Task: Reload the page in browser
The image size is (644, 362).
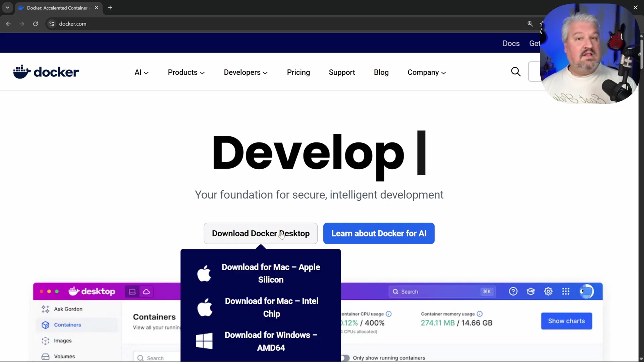Action: click(35, 24)
